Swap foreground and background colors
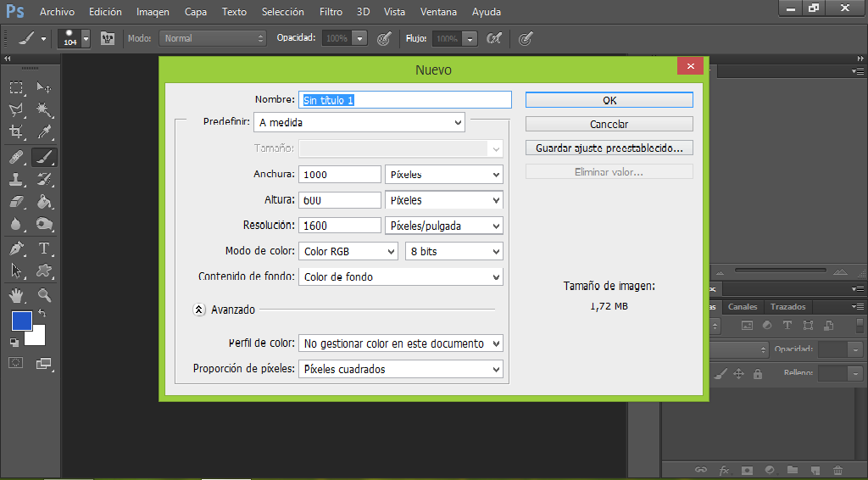 coord(42,314)
